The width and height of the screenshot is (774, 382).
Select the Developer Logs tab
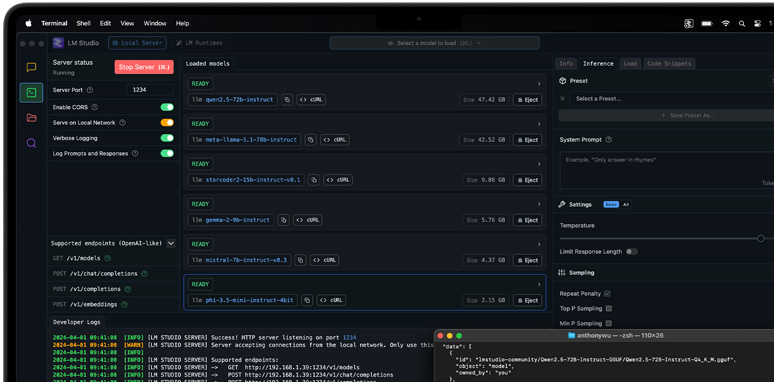tap(77, 322)
